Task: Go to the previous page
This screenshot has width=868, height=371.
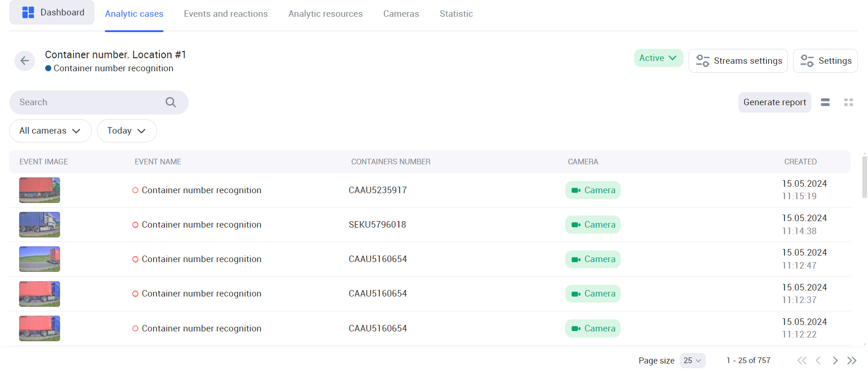Action: click(x=818, y=360)
